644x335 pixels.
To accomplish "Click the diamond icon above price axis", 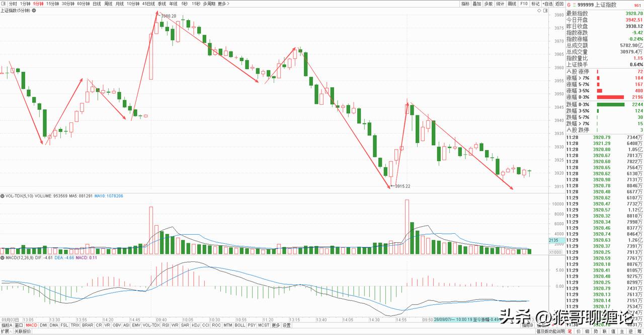I will (539, 11).
